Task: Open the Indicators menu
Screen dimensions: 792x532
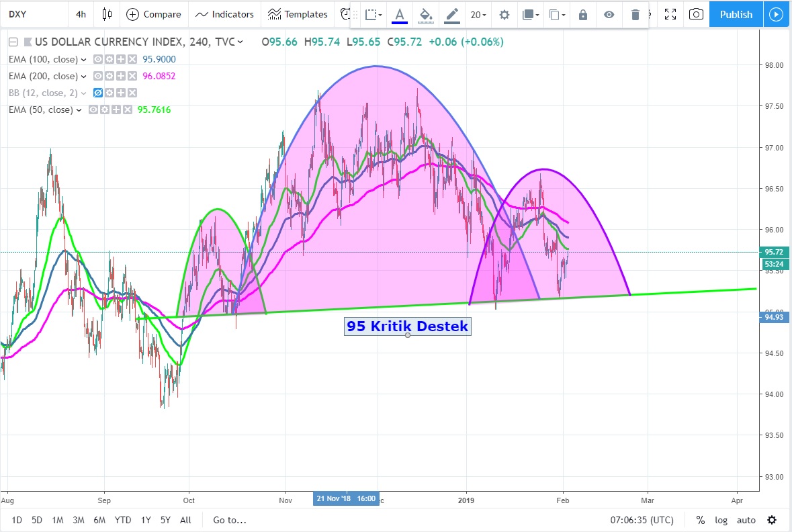Action: point(225,14)
